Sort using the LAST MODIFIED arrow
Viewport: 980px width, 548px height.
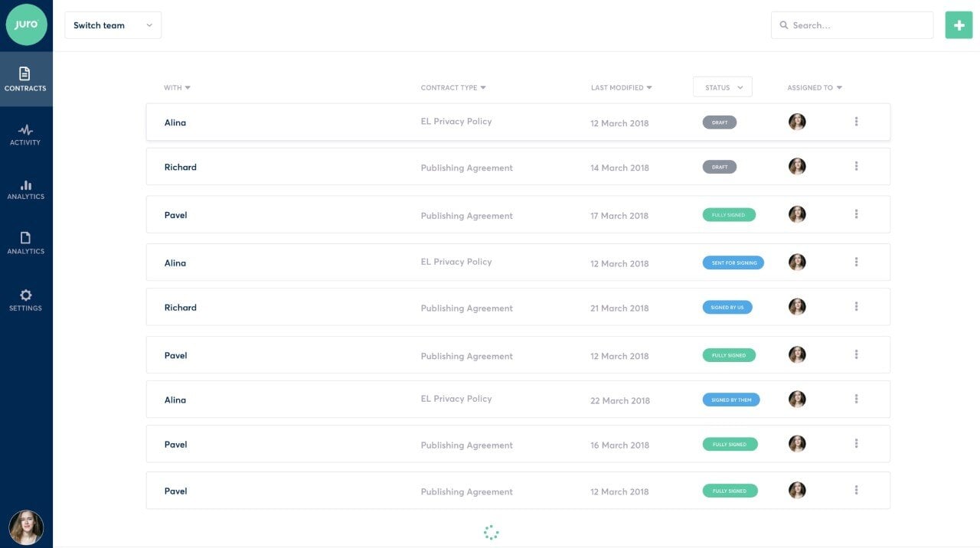pos(648,86)
